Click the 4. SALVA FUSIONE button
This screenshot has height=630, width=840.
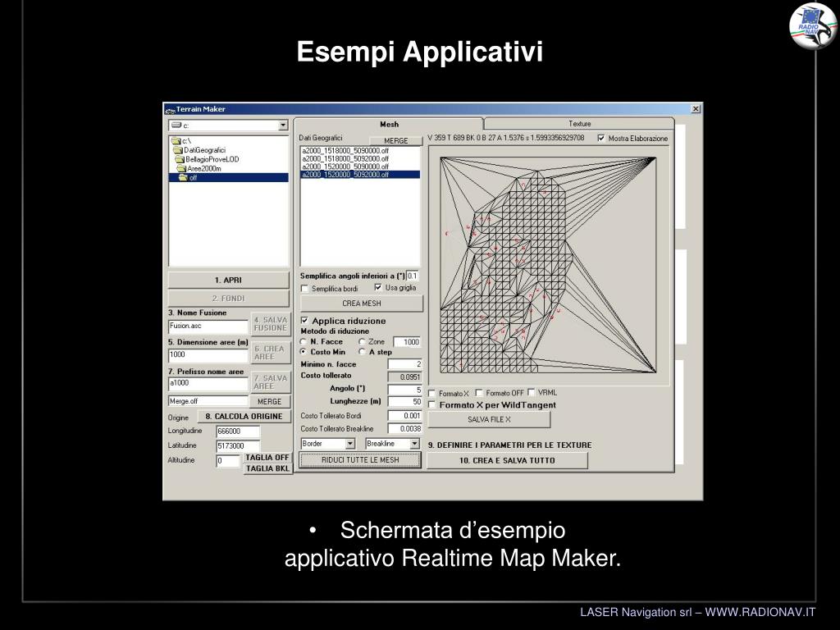click(271, 324)
